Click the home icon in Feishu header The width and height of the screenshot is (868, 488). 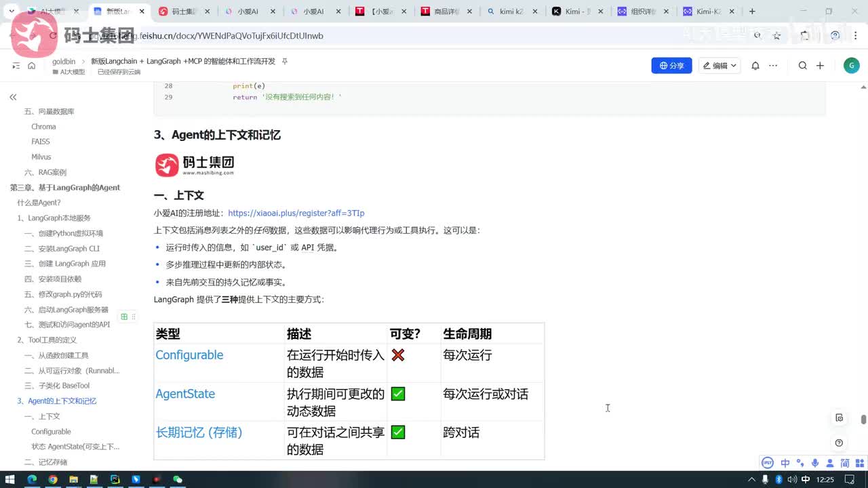click(31, 66)
